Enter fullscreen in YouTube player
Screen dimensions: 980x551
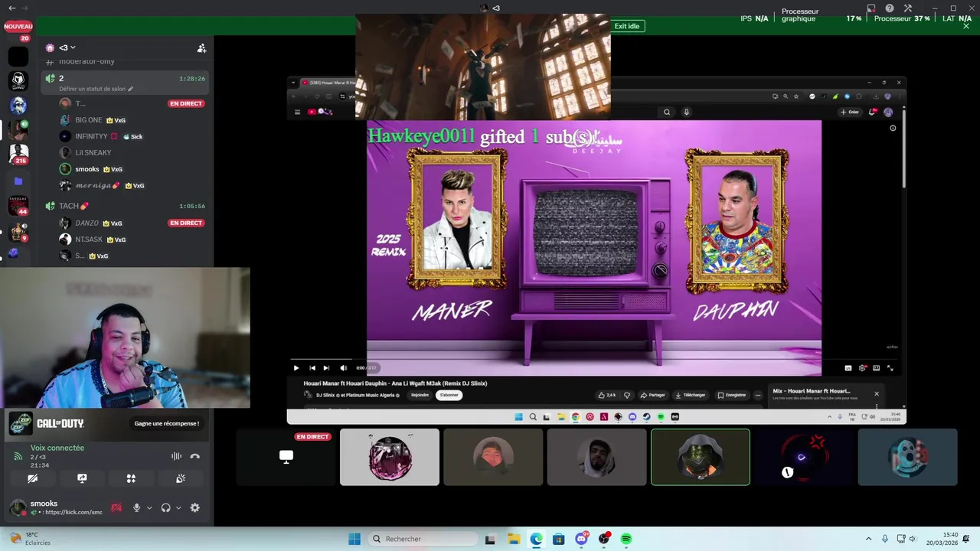click(x=890, y=368)
